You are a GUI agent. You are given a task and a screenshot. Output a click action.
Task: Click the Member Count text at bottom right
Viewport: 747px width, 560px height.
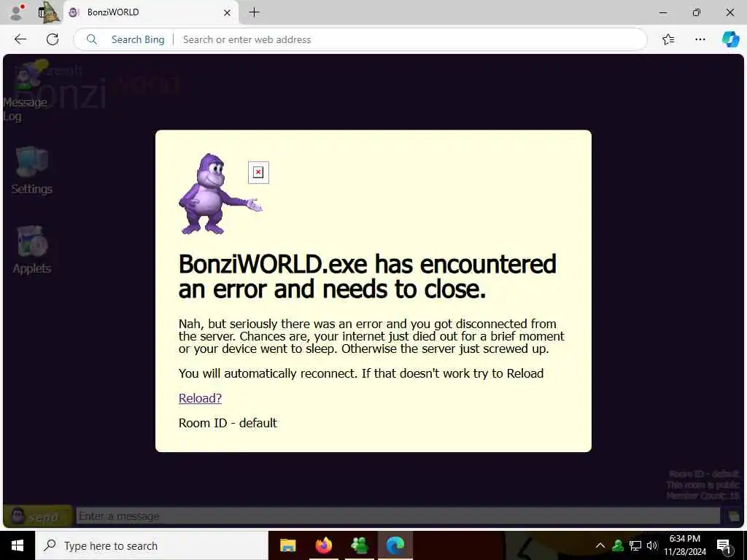coord(703,496)
